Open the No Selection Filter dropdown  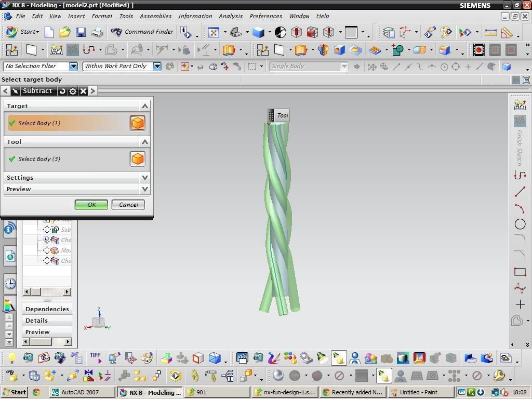click(74, 66)
